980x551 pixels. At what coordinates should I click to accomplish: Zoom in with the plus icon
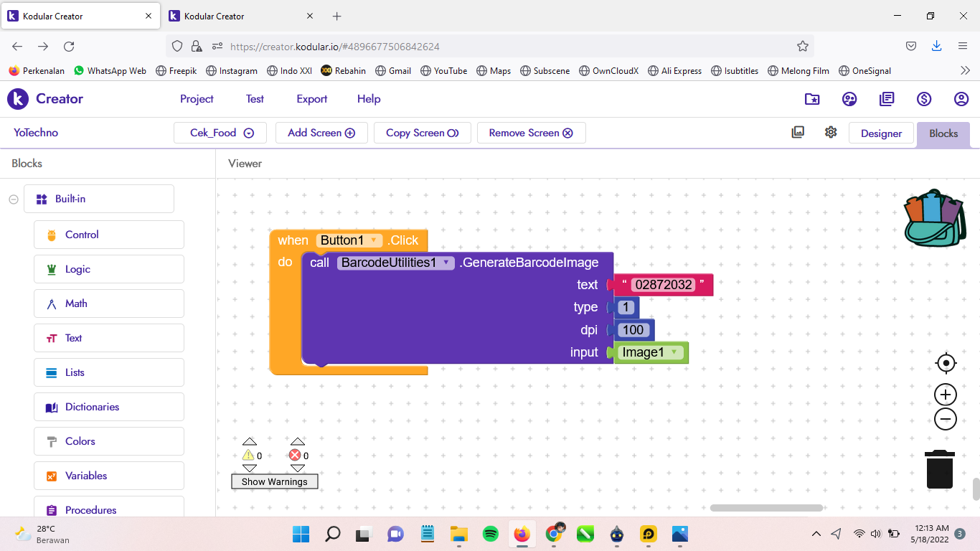tap(946, 395)
